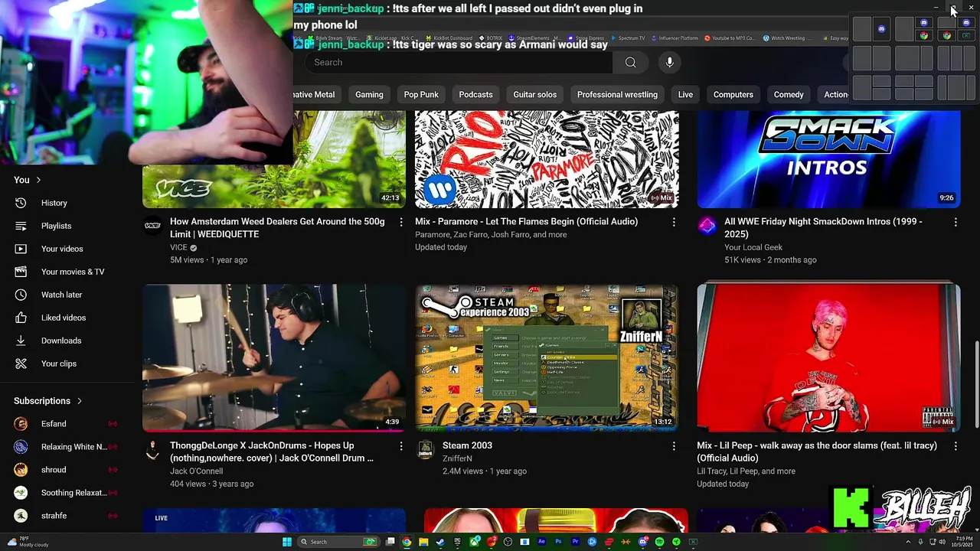Select the Guitar solos filter chip
The width and height of the screenshot is (980, 551).
534,94
